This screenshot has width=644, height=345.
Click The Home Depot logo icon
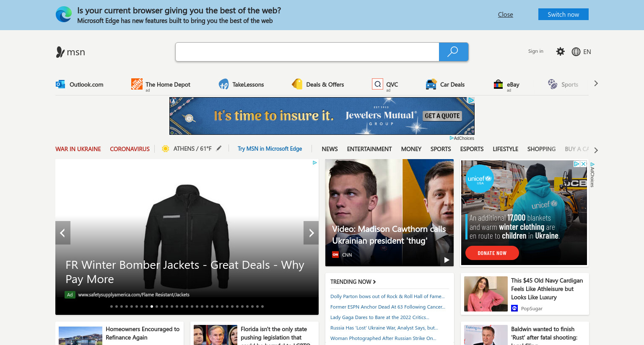click(137, 84)
